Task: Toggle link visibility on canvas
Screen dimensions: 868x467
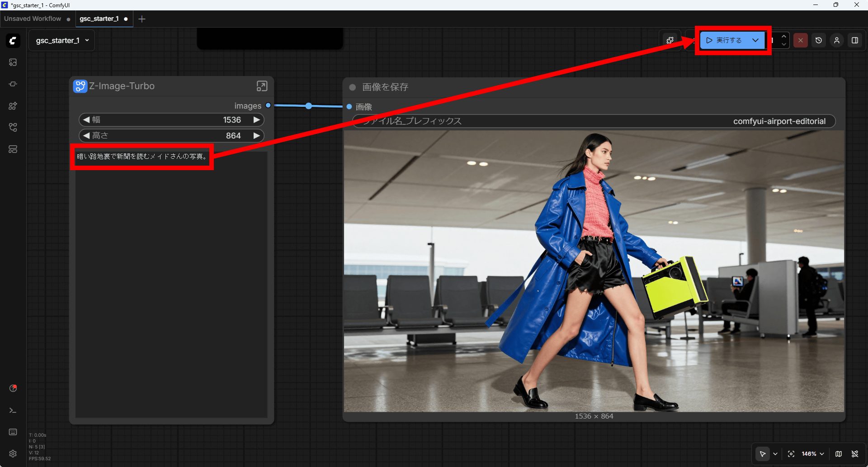Action: [855, 454]
